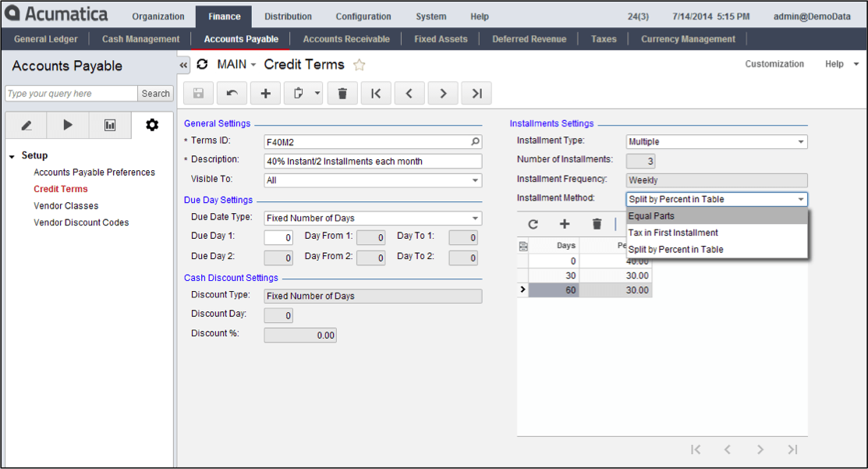
Task: Open Customization link
Action: click(x=774, y=64)
